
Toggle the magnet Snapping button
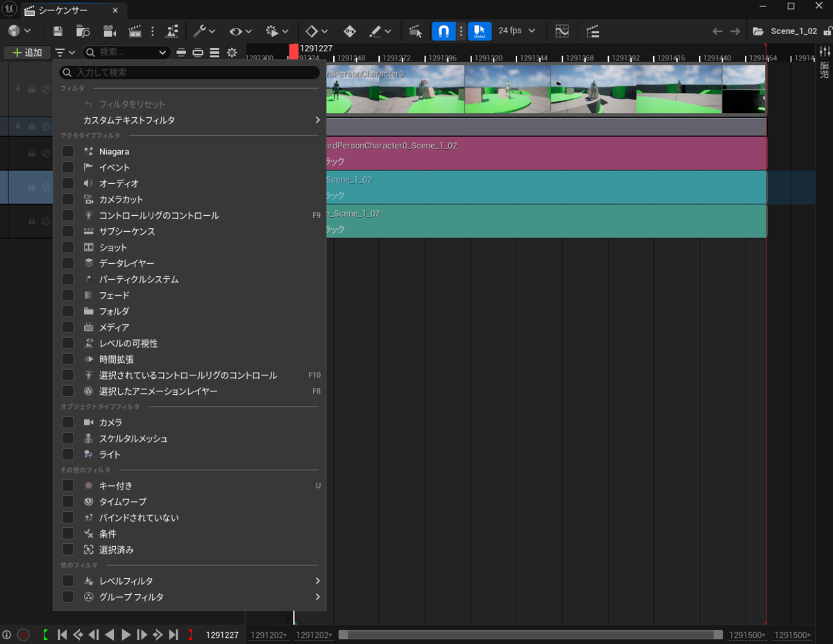point(444,31)
